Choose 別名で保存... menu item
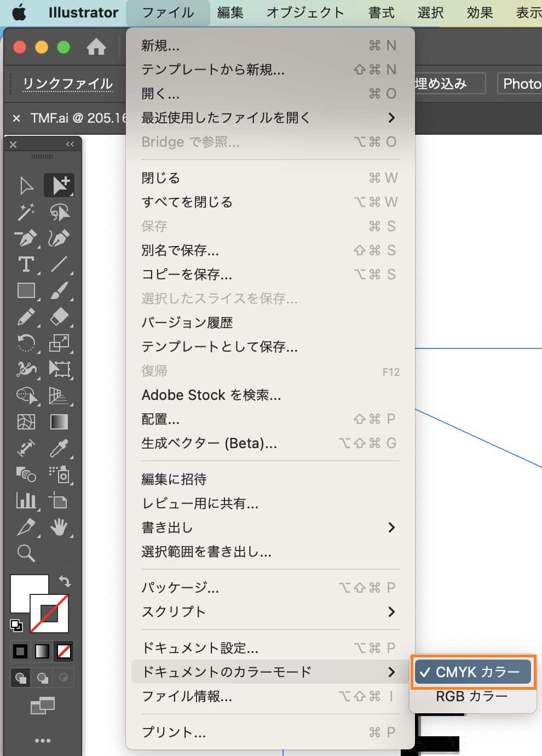 pyautogui.click(x=270, y=250)
